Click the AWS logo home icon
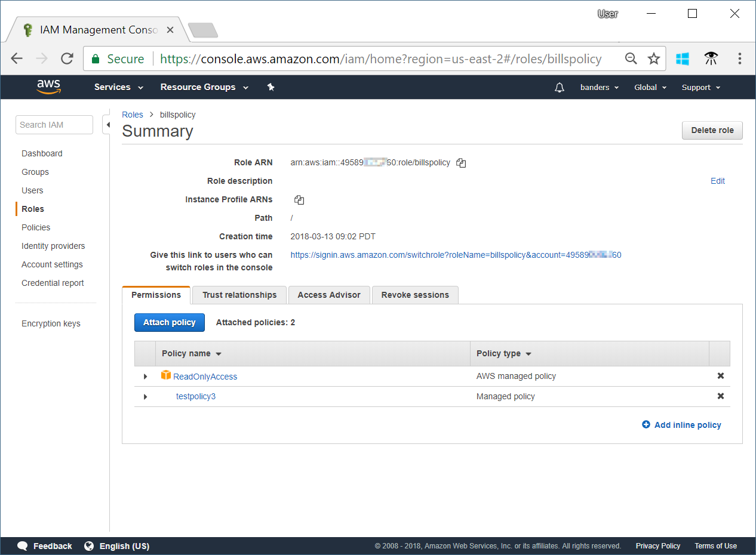The image size is (756, 555). pos(49,87)
